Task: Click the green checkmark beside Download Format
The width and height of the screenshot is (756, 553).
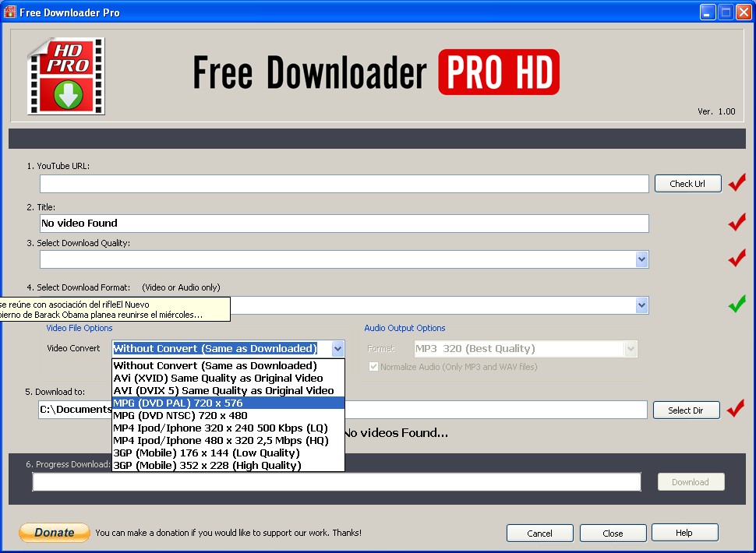Action: [x=737, y=304]
